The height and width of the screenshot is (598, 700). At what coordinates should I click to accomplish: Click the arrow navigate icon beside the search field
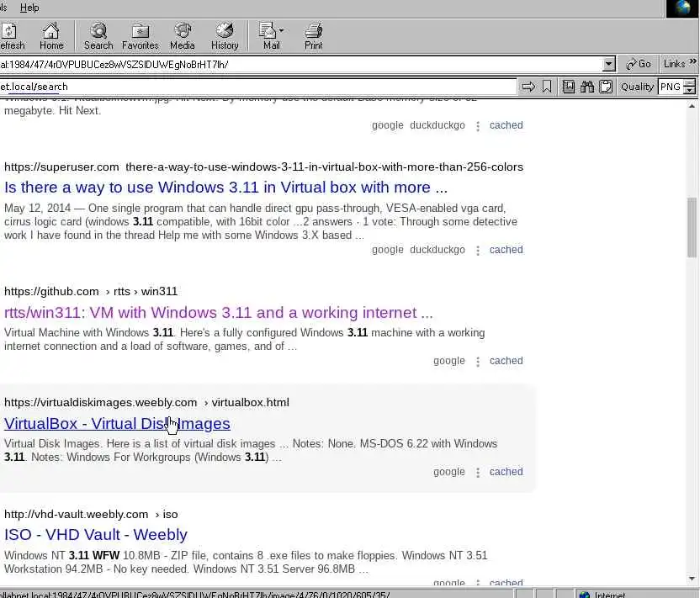coord(528,87)
